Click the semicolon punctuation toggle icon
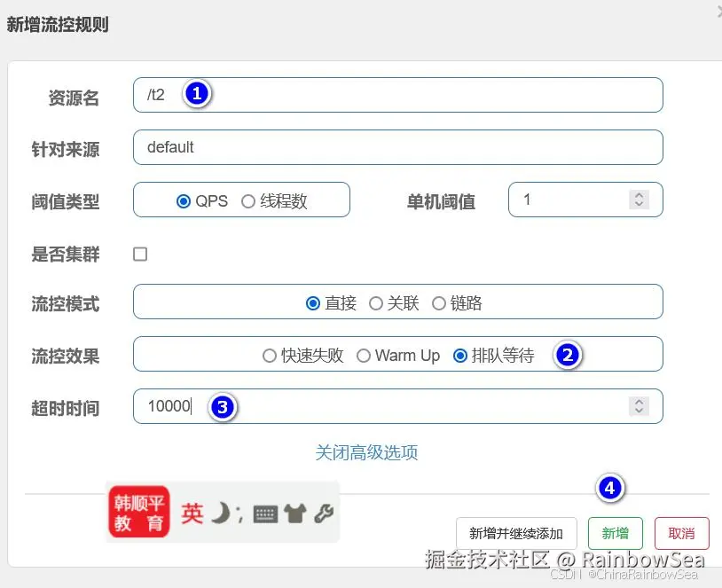Viewport: 722px width, 588px height. (239, 516)
